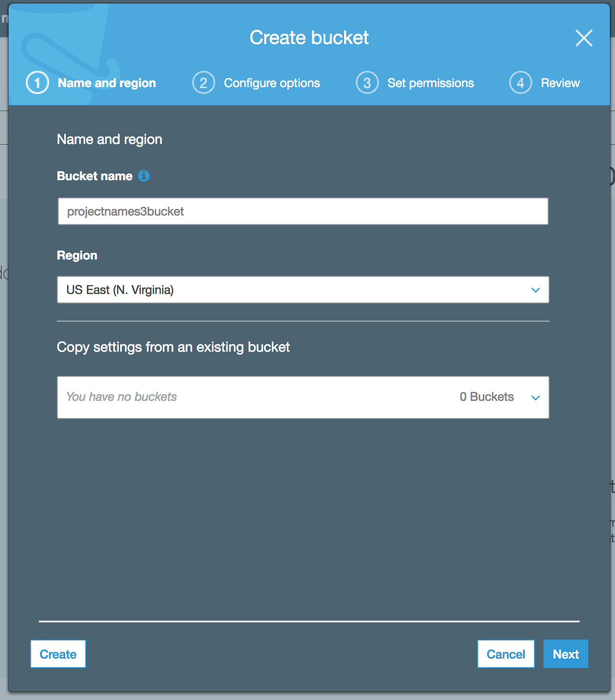Click the chevron on the Region selector
The height and width of the screenshot is (700, 615).
(x=535, y=289)
